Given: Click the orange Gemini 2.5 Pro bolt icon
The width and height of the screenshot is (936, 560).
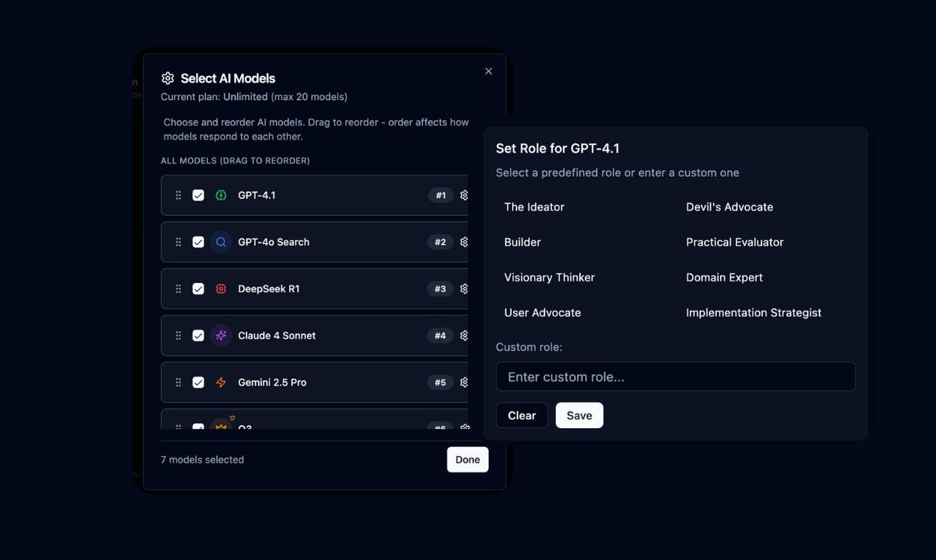Looking at the screenshot, I should [x=221, y=382].
